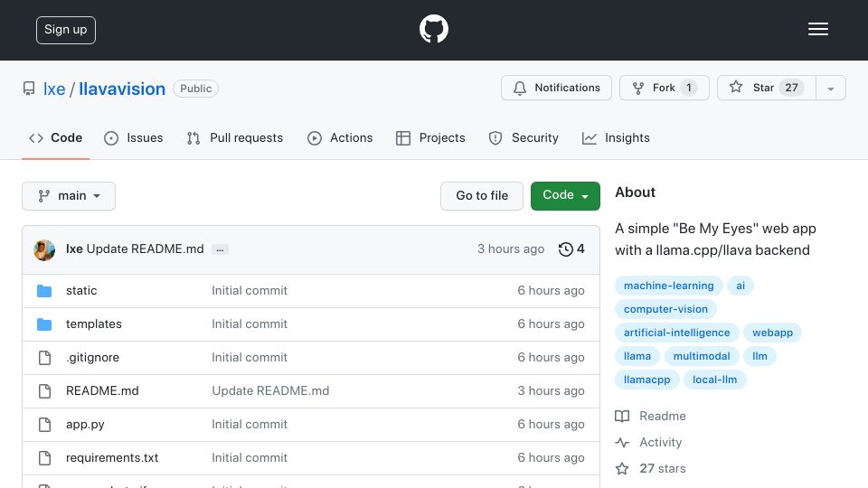Image resolution: width=868 pixels, height=488 pixels.
Task: Click the llm topic tag
Action: click(x=759, y=356)
